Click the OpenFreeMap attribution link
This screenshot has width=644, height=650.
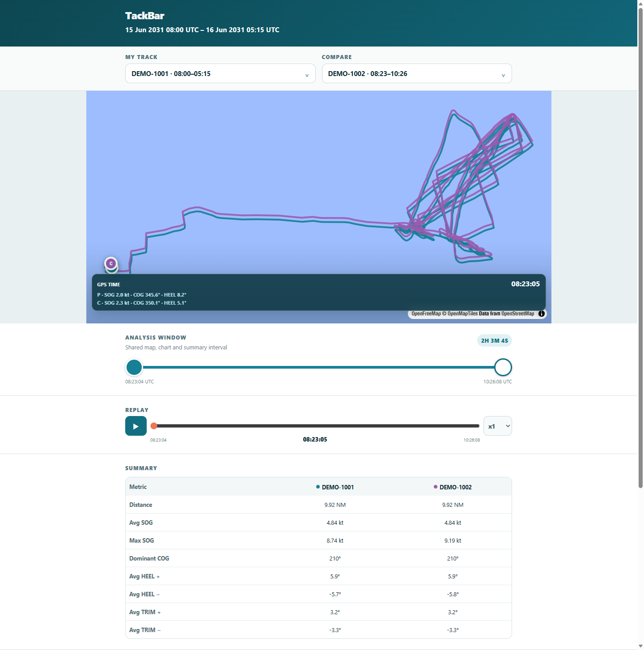[426, 314]
